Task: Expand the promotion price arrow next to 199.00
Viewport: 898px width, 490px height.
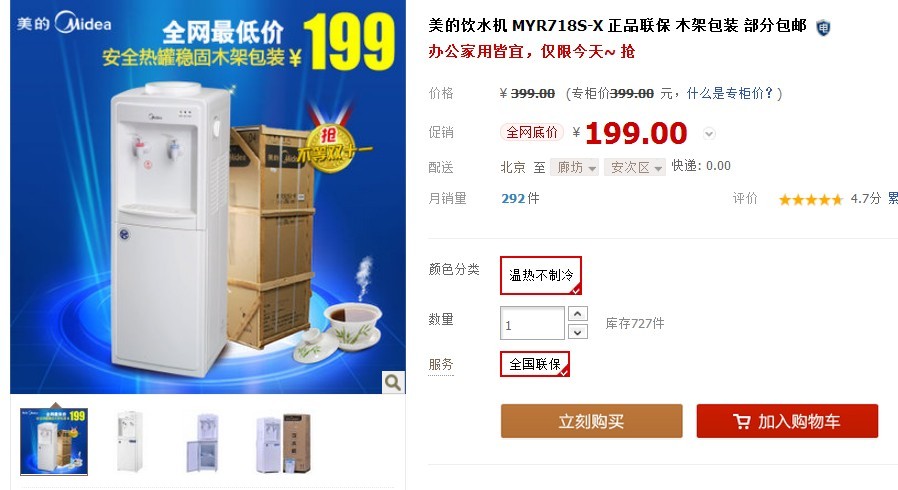Action: [x=709, y=134]
